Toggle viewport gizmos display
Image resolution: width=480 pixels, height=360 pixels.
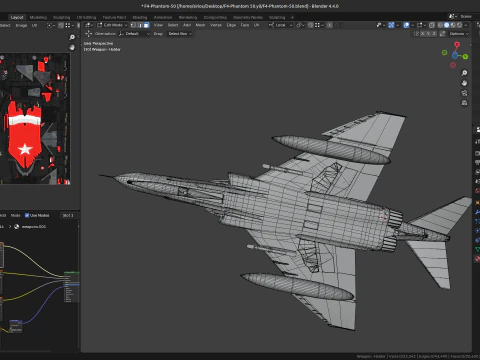coord(391,25)
